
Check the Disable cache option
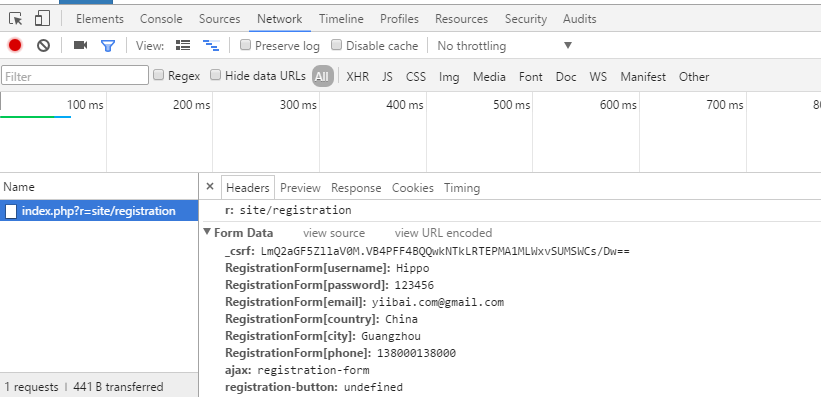[337, 45]
